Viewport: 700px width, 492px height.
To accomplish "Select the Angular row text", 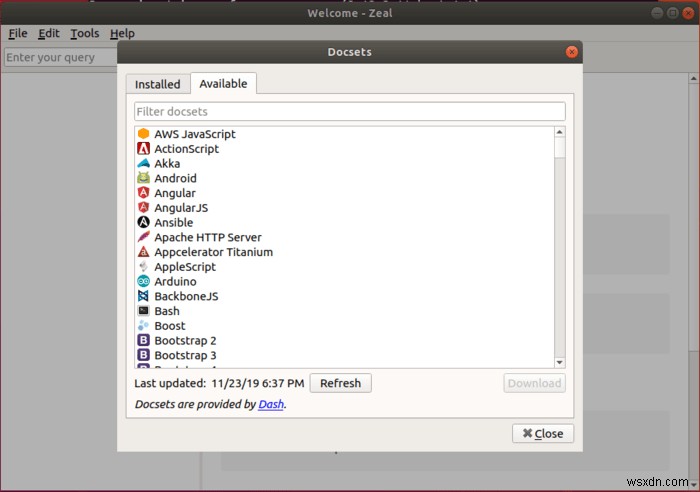I will point(175,193).
